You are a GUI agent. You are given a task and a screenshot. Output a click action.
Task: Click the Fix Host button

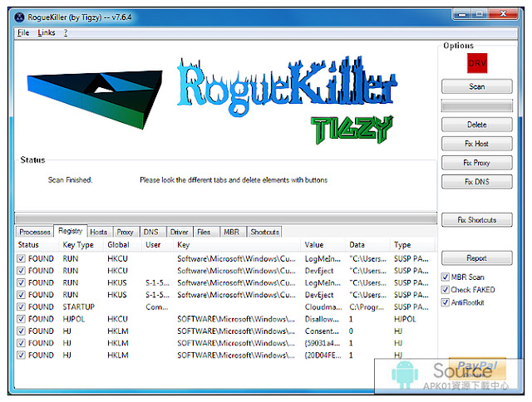click(476, 144)
